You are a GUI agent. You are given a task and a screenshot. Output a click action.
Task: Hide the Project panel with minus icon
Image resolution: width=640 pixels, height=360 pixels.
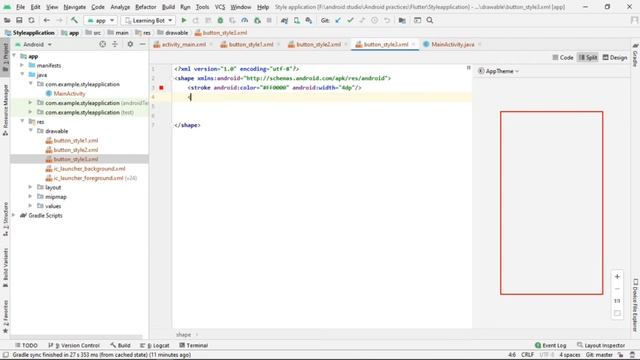tap(142, 44)
